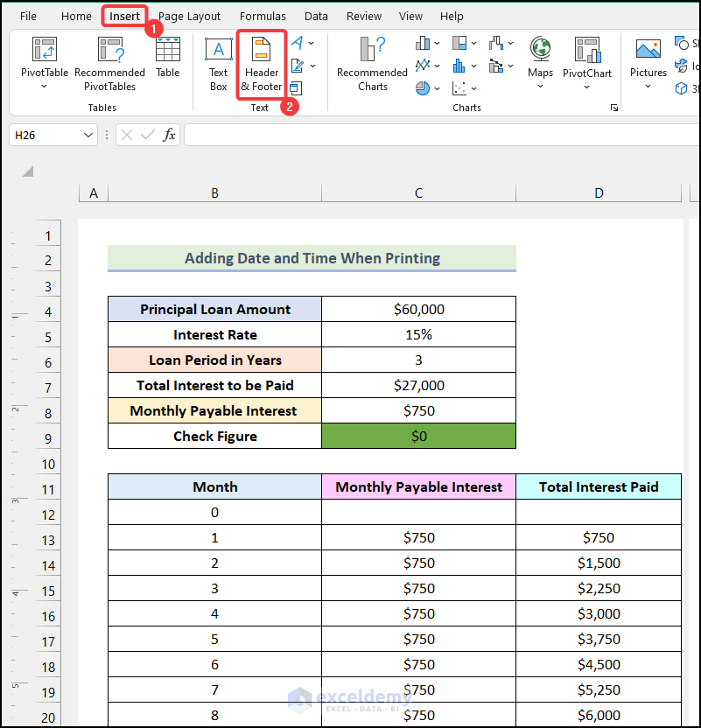Insert a Maps chart
This screenshot has height=728, width=701.
[x=540, y=61]
